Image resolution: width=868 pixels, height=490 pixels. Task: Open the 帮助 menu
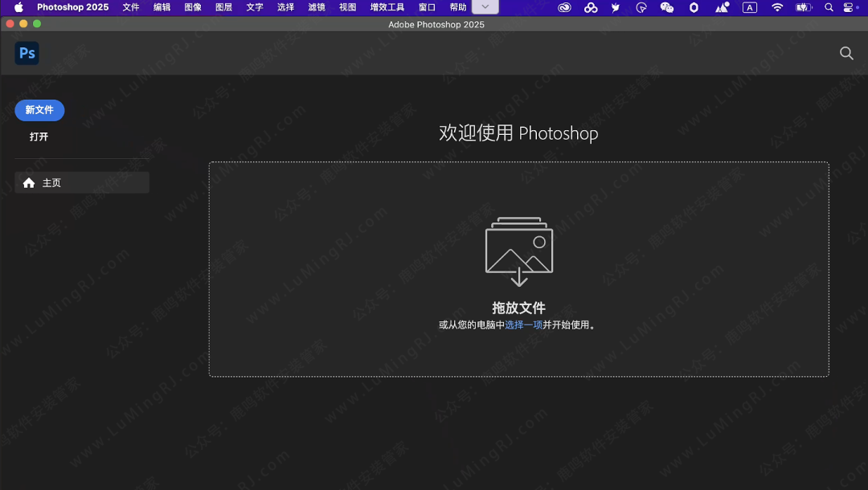pos(458,7)
